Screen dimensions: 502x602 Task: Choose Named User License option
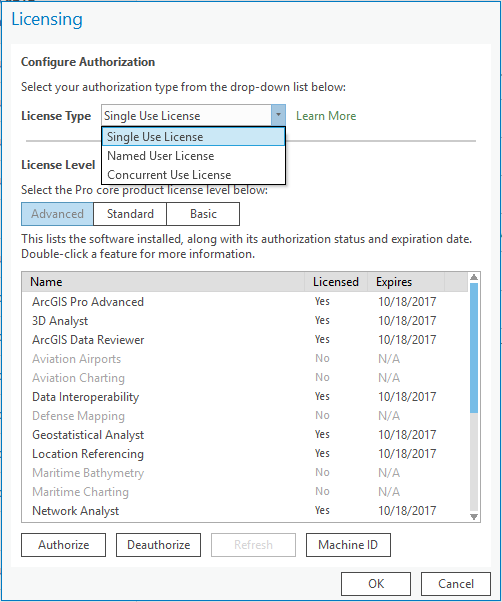pos(193,156)
